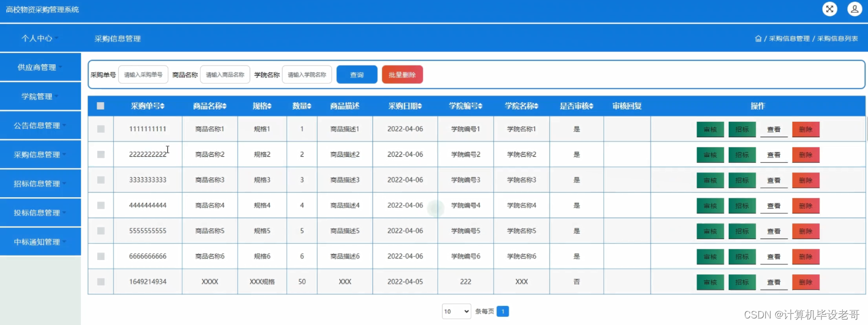Click the red 批量删除 button

(x=402, y=75)
